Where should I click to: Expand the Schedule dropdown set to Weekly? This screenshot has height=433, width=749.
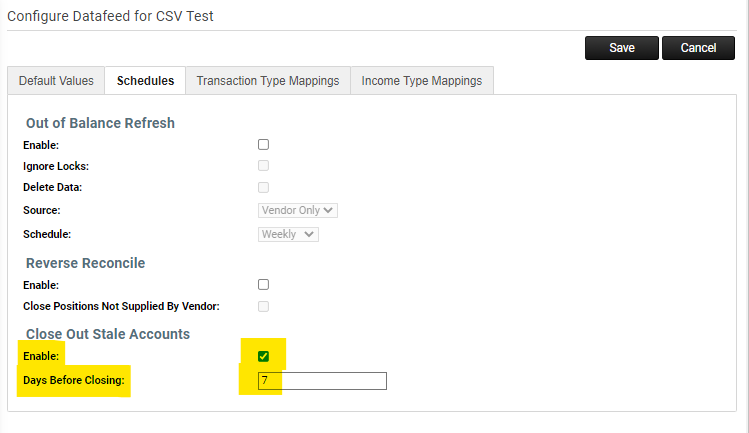(288, 234)
